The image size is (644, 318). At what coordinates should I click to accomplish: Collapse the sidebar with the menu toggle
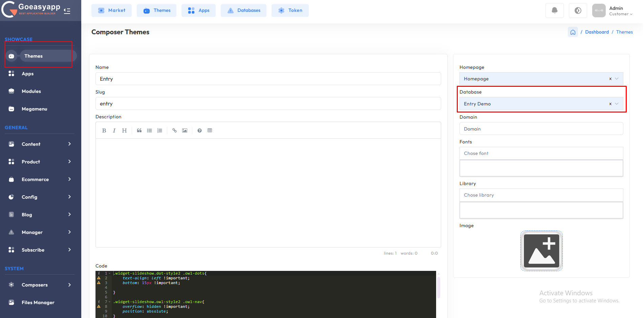point(67,11)
